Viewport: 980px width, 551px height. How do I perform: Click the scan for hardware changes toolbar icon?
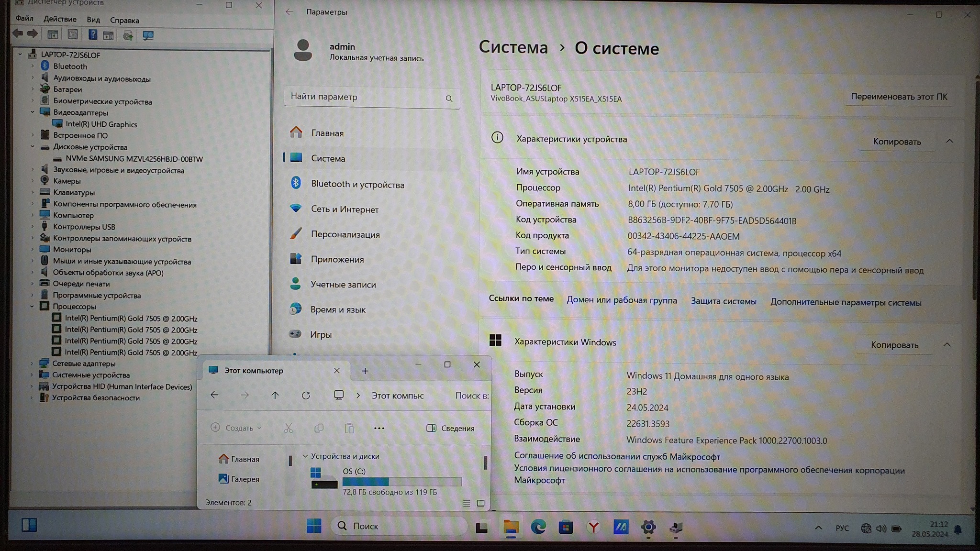tap(148, 35)
